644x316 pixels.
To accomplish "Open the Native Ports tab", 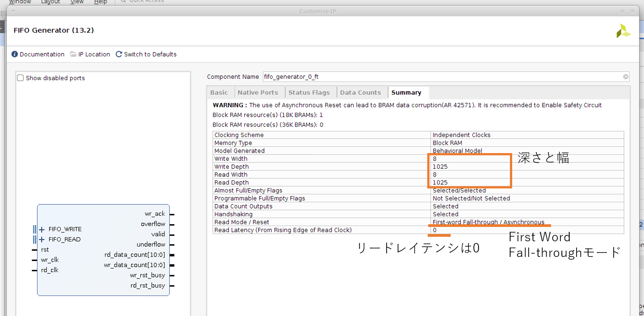I will tap(258, 93).
